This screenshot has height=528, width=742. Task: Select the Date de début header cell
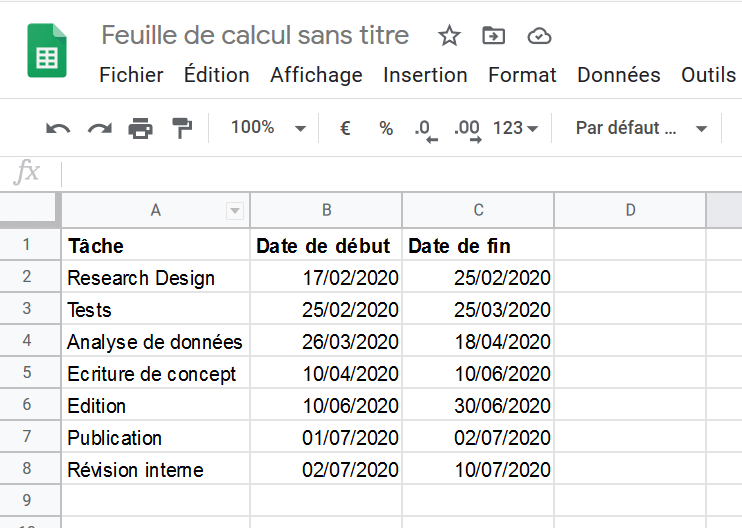pyautogui.click(x=326, y=245)
